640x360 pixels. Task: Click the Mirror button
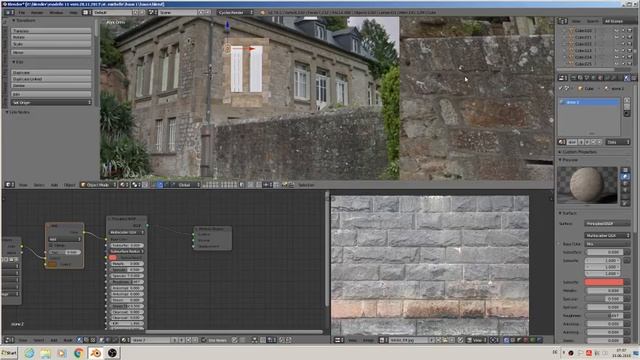(x=51, y=53)
